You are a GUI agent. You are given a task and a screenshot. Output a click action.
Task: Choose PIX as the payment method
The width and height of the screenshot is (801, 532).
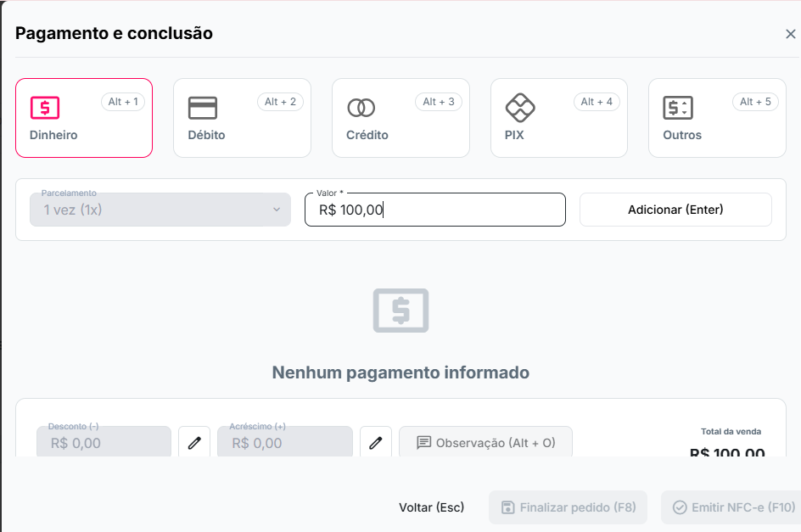click(x=558, y=118)
